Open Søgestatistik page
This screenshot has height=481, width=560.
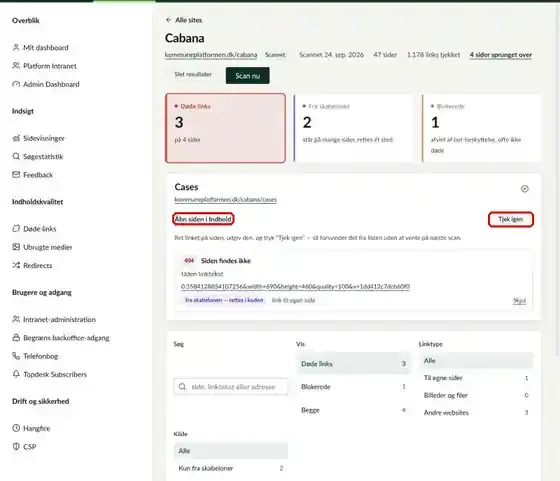pos(43,156)
